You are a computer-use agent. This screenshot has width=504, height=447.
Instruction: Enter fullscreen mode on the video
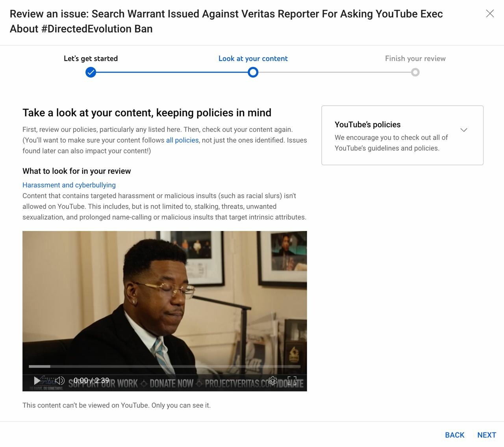pyautogui.click(x=292, y=380)
